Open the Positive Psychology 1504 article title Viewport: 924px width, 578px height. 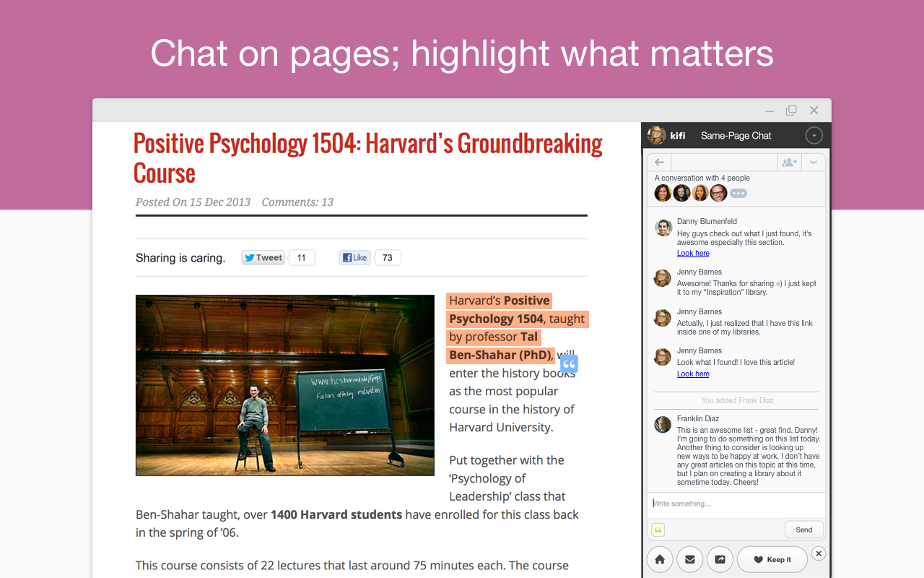[368, 158]
